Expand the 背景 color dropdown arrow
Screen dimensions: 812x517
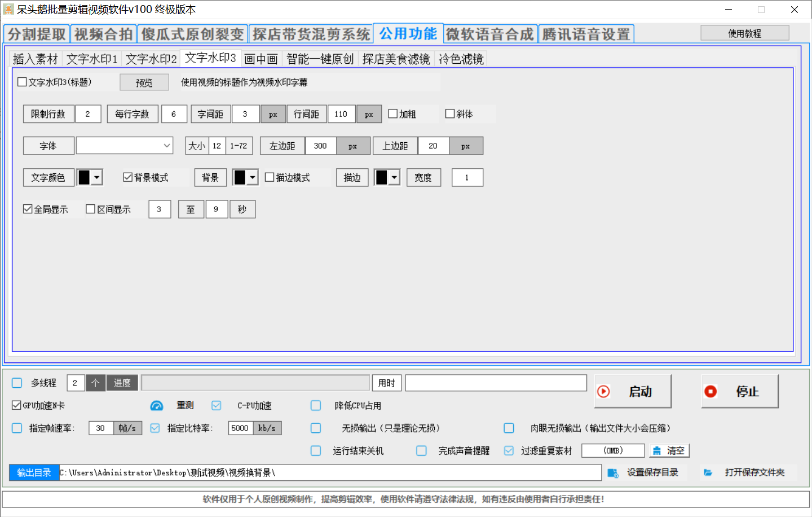(x=253, y=177)
